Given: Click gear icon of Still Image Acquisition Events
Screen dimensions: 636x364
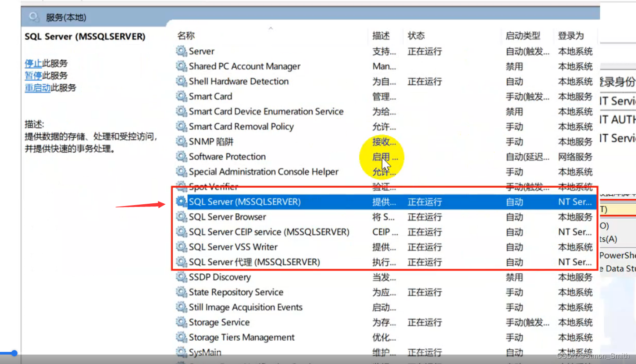Looking at the screenshot, I should point(181,307).
